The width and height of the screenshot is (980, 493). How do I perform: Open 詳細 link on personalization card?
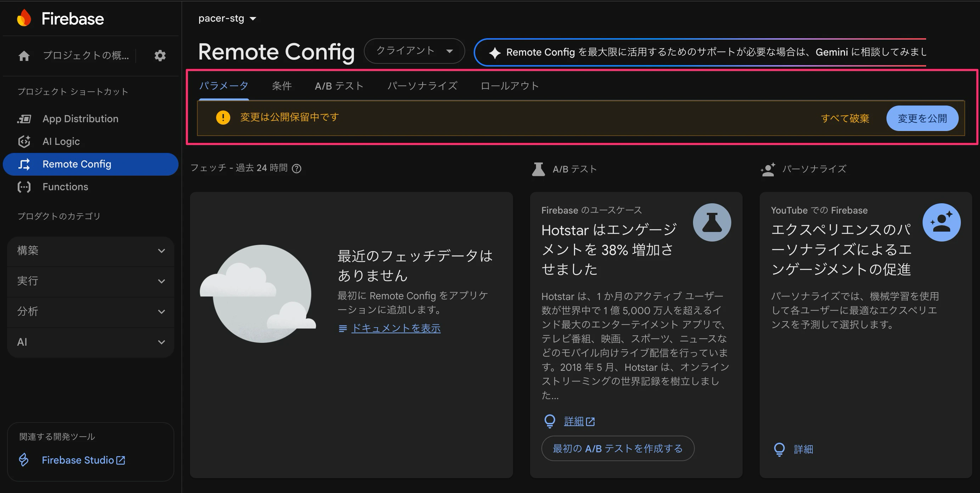[804, 449]
